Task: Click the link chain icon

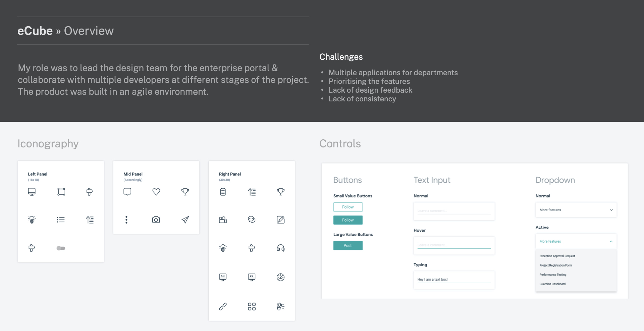Action: [x=223, y=306]
